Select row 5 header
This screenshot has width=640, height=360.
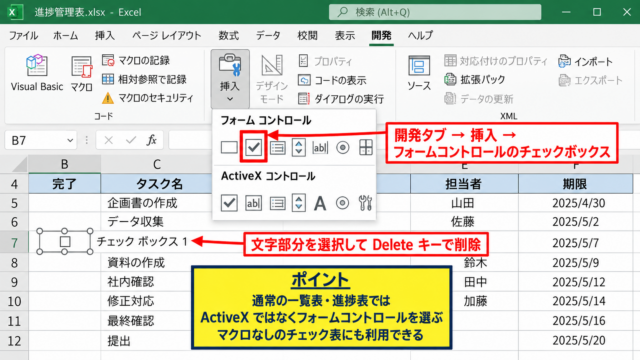pos(14,203)
